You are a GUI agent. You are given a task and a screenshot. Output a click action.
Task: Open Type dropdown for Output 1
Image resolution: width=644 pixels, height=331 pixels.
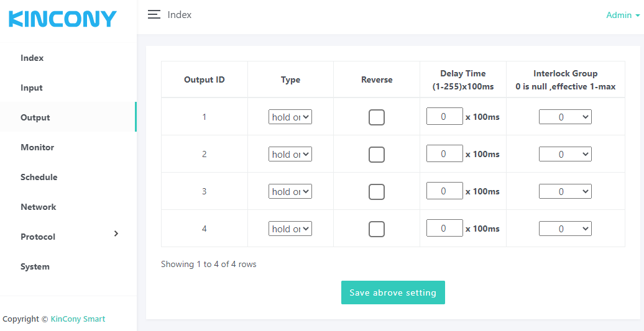click(x=290, y=117)
